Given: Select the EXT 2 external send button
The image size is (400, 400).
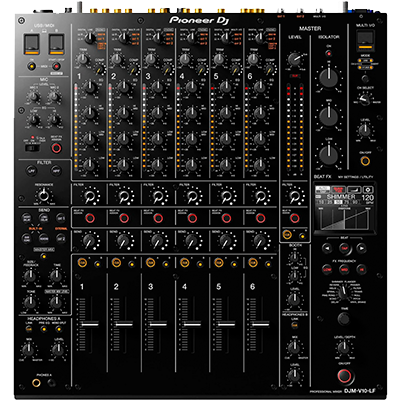Looking at the screenshot, I should pyautogui.click(x=61, y=238).
